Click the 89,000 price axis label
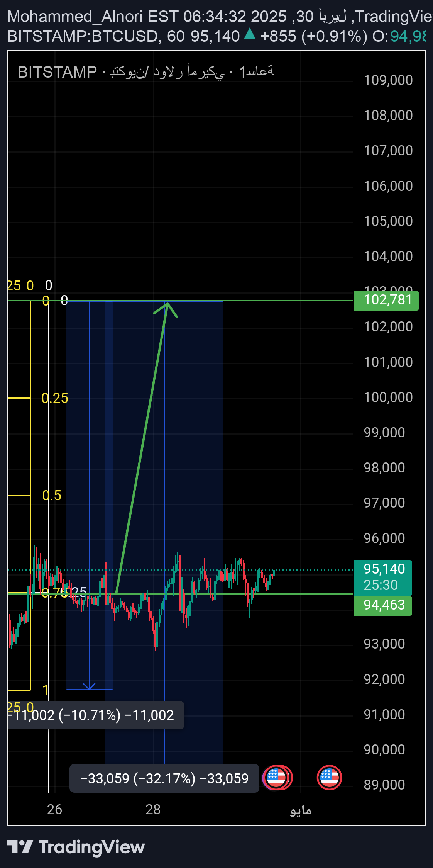The image size is (433, 868). [x=384, y=785]
